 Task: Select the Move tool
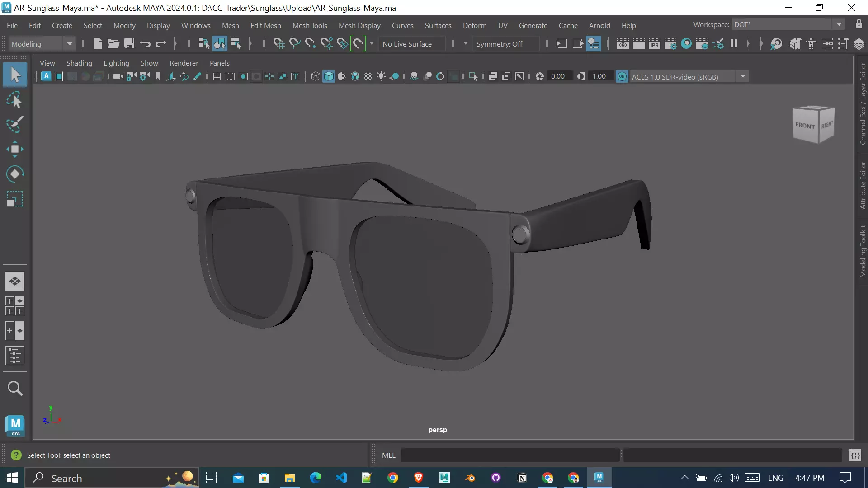click(14, 149)
